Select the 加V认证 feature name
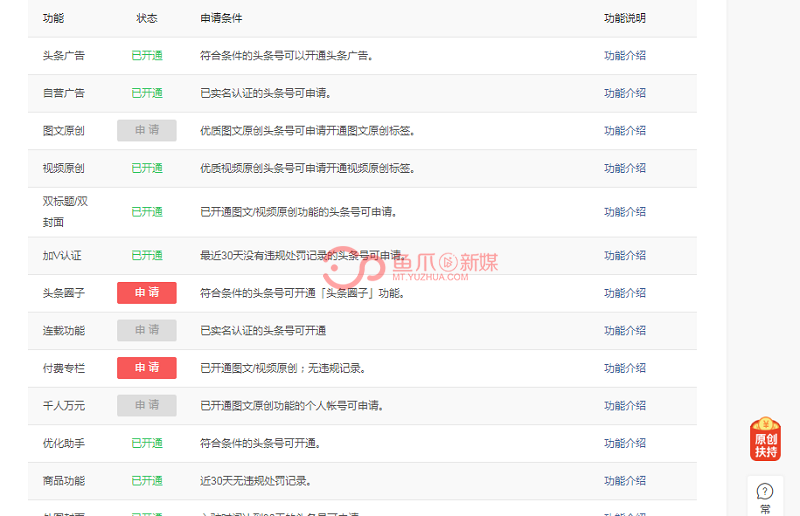Viewport: 800px width, 516px height. click(62, 256)
